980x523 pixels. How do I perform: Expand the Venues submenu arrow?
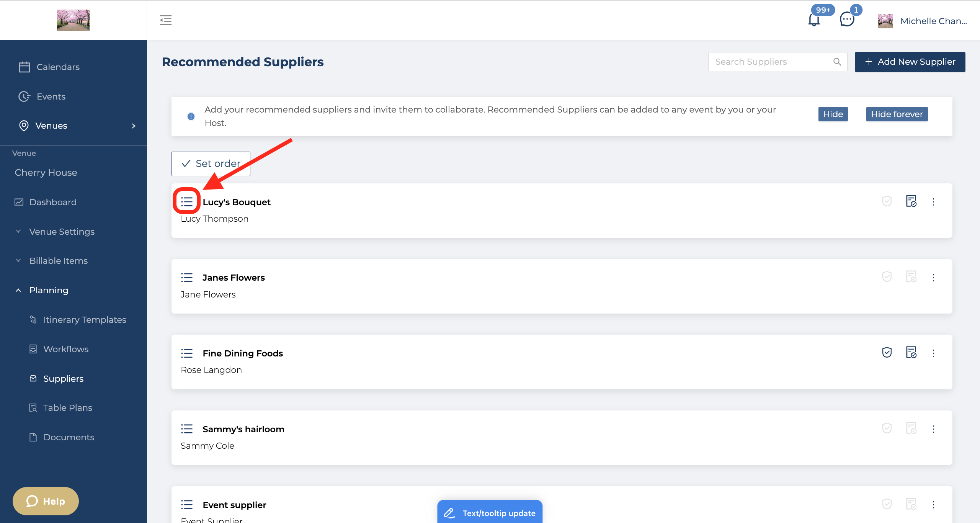click(x=134, y=126)
